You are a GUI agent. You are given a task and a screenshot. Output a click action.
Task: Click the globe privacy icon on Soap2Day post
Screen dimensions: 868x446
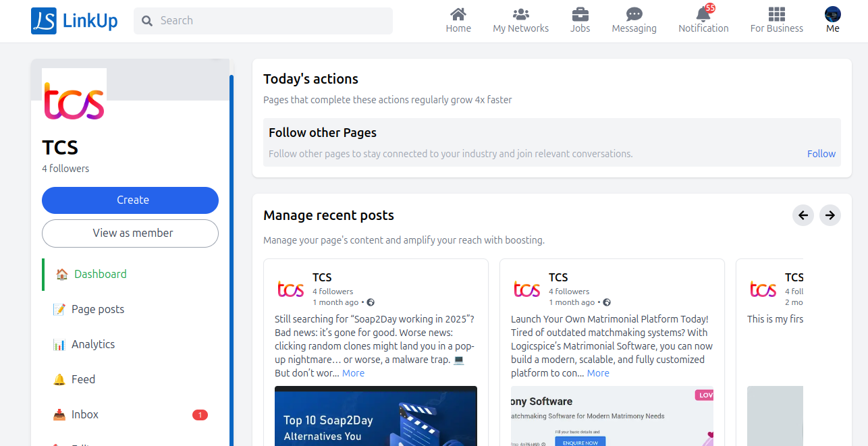pos(370,302)
